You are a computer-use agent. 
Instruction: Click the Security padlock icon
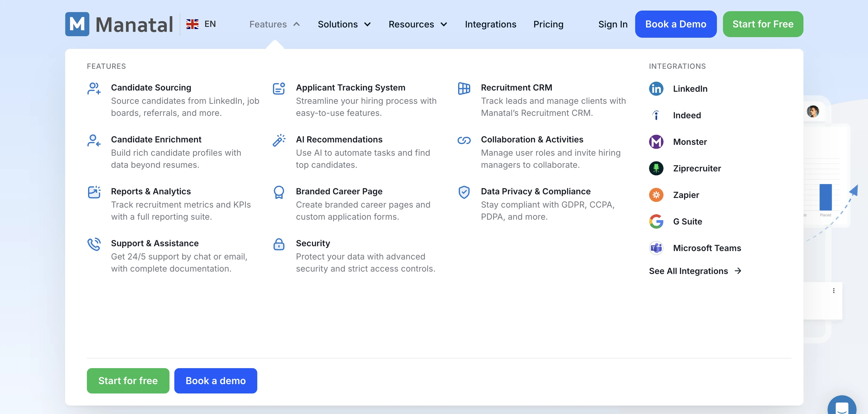click(279, 244)
